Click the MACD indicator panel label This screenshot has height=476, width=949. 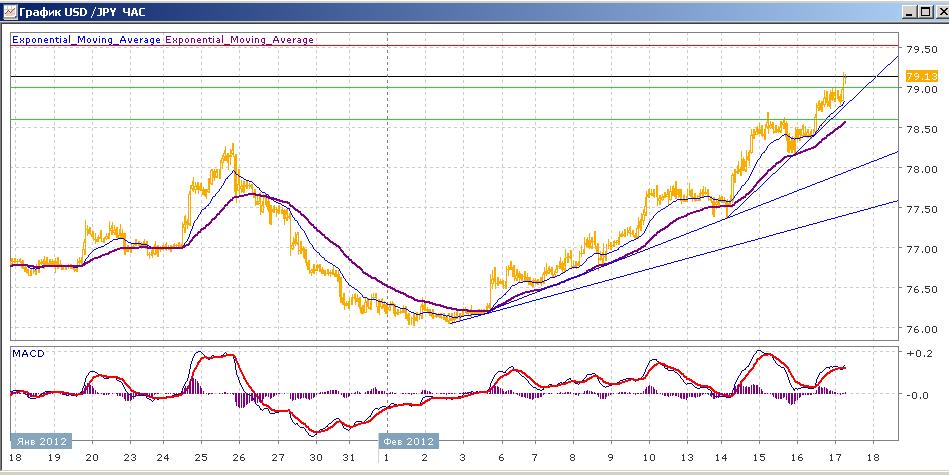28,353
